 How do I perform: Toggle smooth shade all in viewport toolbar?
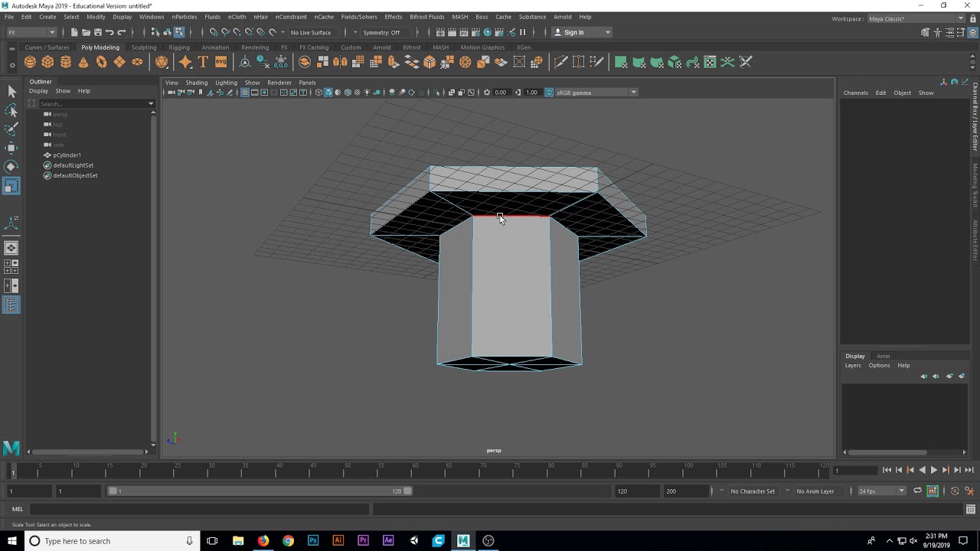coord(328,93)
